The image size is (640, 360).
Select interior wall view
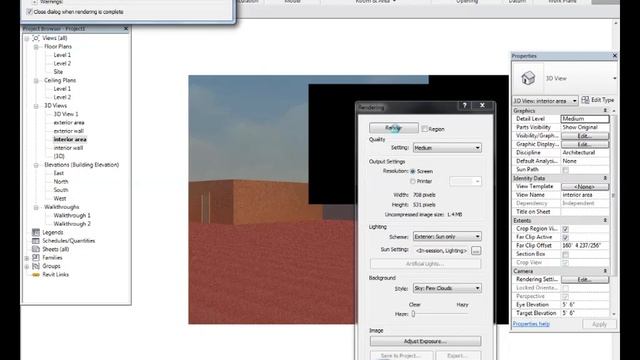tap(68, 148)
